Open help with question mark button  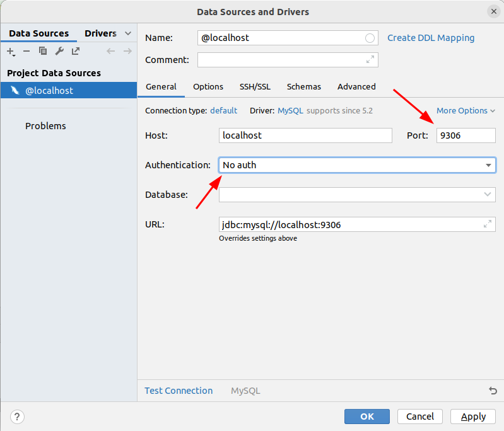coord(17,417)
